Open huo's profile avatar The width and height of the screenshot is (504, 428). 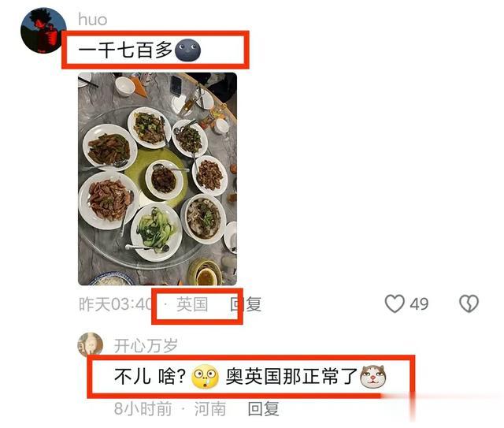[x=43, y=31]
